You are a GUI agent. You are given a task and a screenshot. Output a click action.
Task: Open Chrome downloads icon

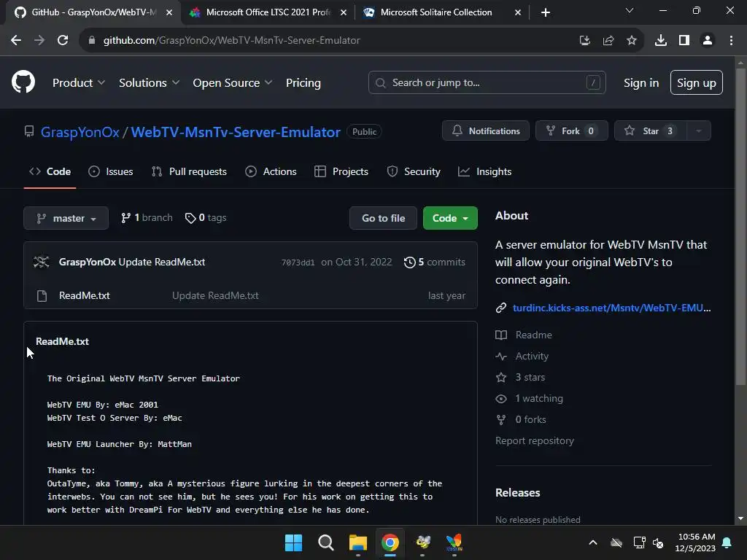pyautogui.click(x=661, y=41)
